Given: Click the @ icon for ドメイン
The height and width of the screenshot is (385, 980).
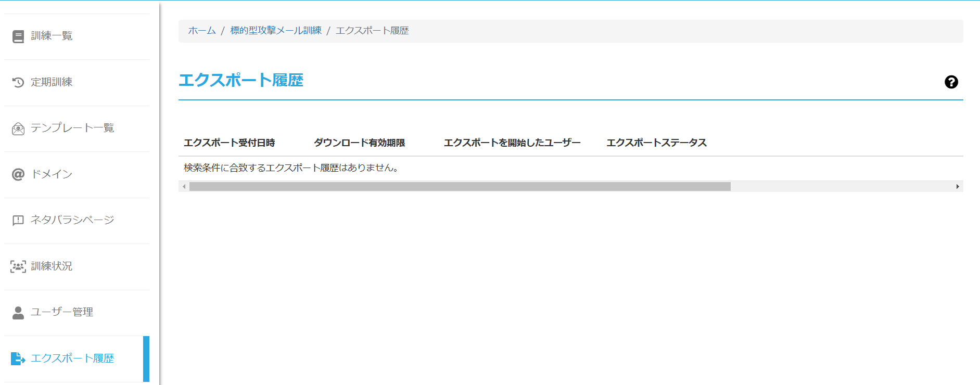Looking at the screenshot, I should [x=18, y=174].
